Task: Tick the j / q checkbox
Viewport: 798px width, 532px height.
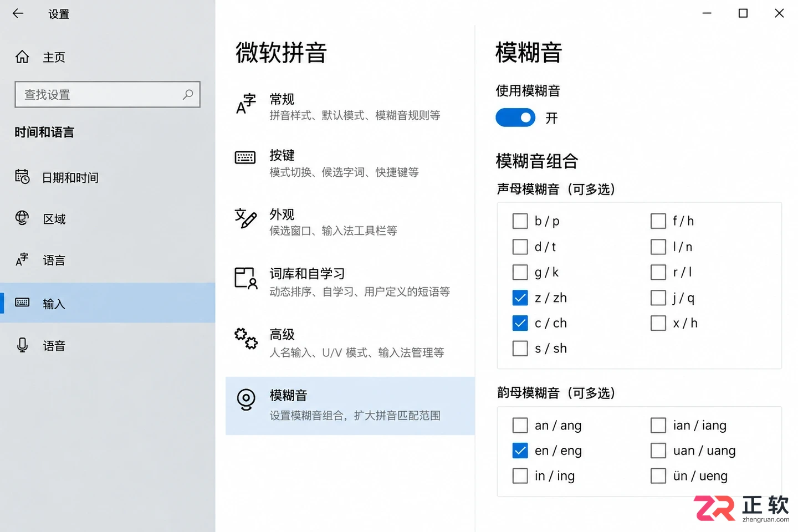Action: 658,298
